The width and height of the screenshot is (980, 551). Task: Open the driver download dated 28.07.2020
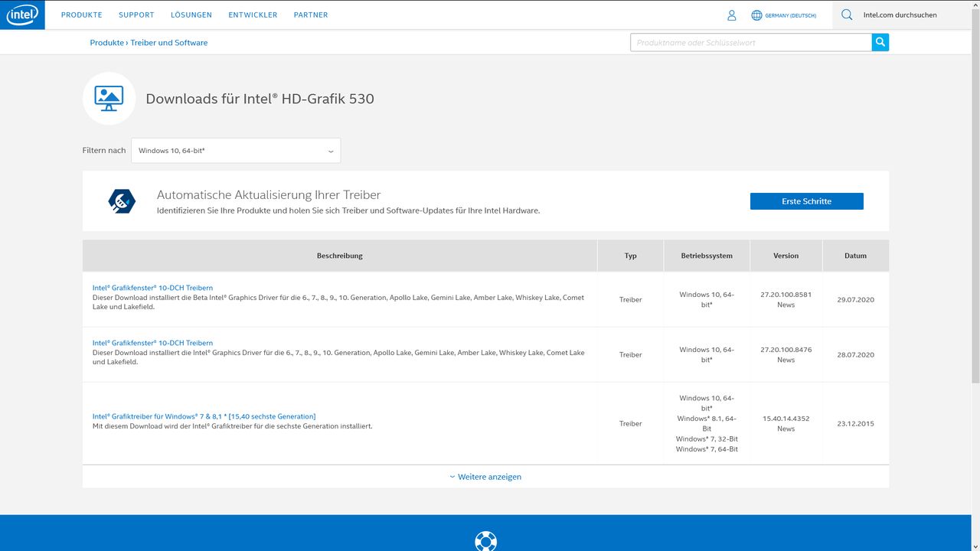152,343
